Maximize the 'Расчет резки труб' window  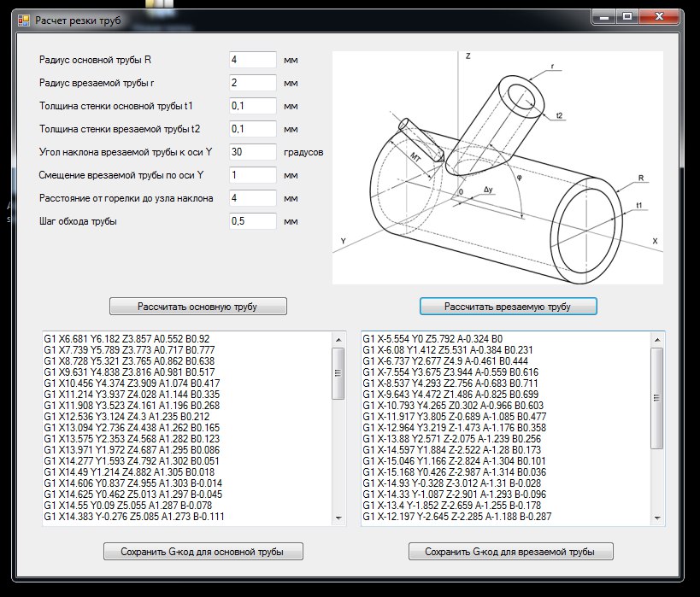click(x=627, y=17)
